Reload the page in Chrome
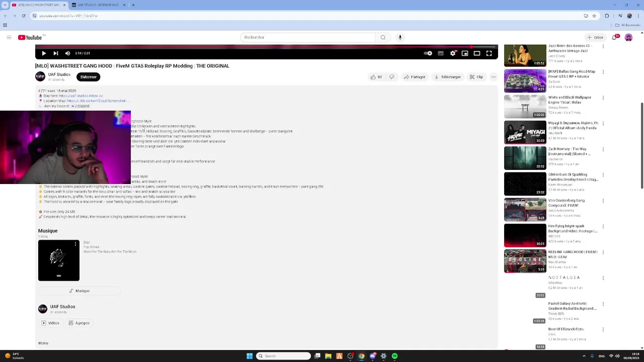The image size is (644, 362). coord(23,16)
